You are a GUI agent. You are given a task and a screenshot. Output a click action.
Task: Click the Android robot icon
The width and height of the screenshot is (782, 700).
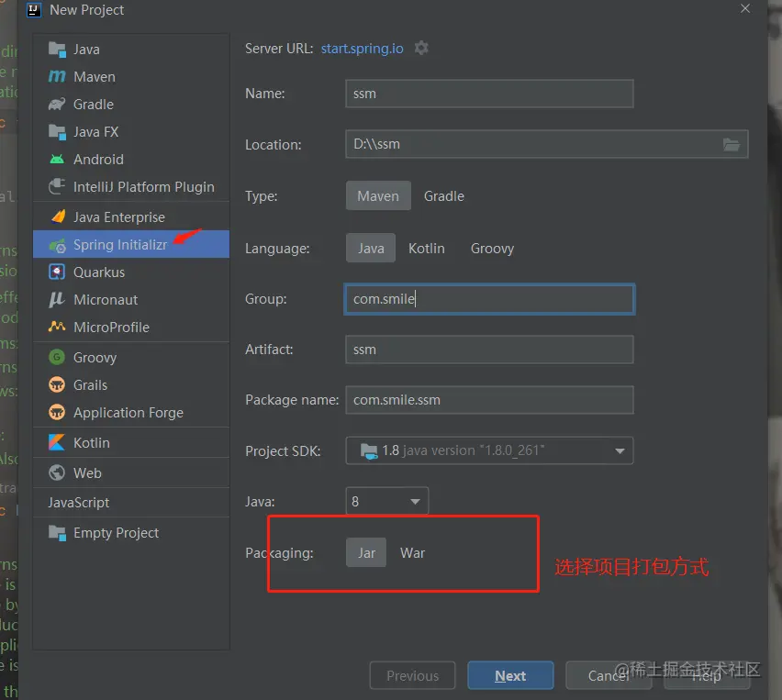click(x=57, y=160)
